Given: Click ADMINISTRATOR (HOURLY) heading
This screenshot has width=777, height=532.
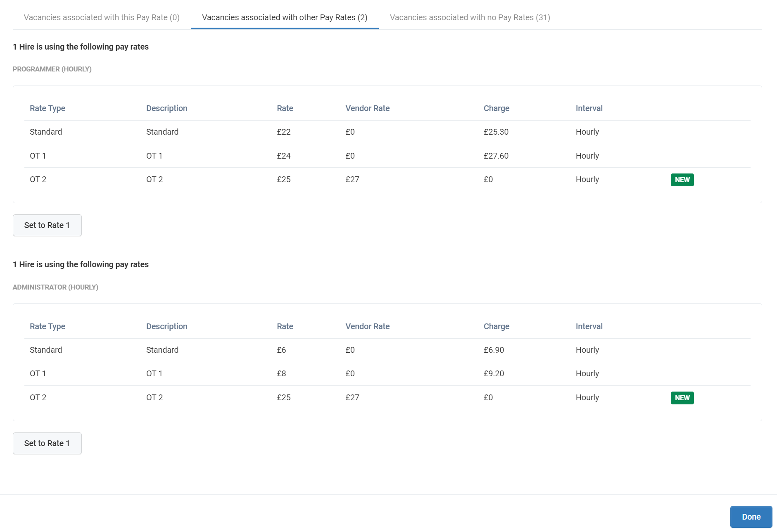Looking at the screenshot, I should pyautogui.click(x=55, y=287).
